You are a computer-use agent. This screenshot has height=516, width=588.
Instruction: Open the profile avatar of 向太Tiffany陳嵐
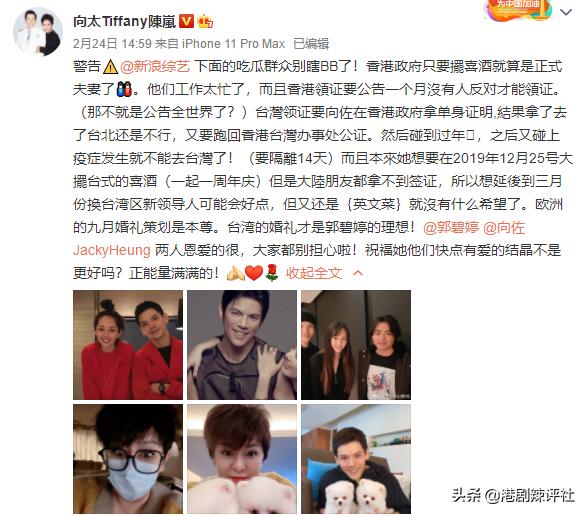point(38,33)
